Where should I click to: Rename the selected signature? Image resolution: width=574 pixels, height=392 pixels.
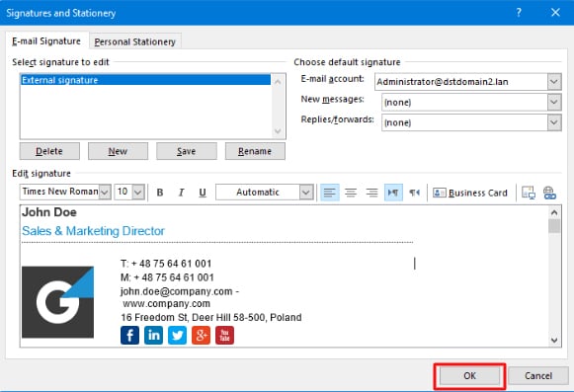(x=255, y=151)
